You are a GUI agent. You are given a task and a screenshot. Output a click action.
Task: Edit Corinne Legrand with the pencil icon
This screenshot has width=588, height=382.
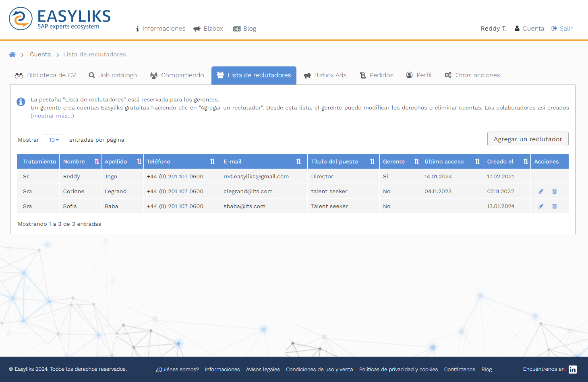[x=541, y=192]
